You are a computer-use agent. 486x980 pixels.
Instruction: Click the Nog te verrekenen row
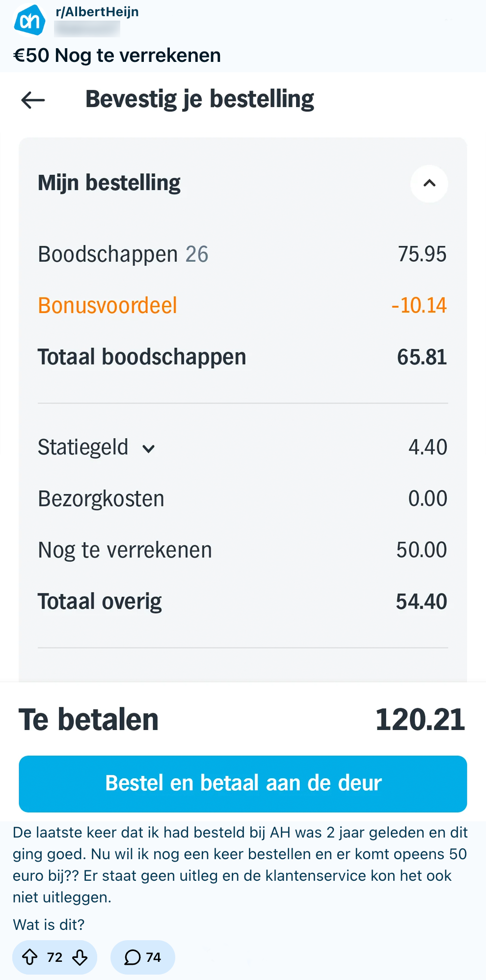coord(243,550)
